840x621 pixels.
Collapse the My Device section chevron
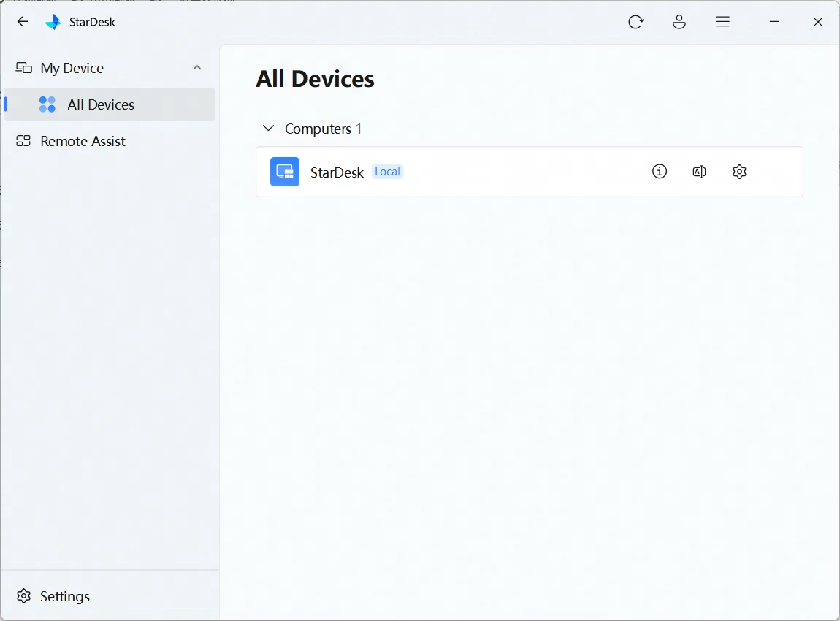click(x=197, y=67)
